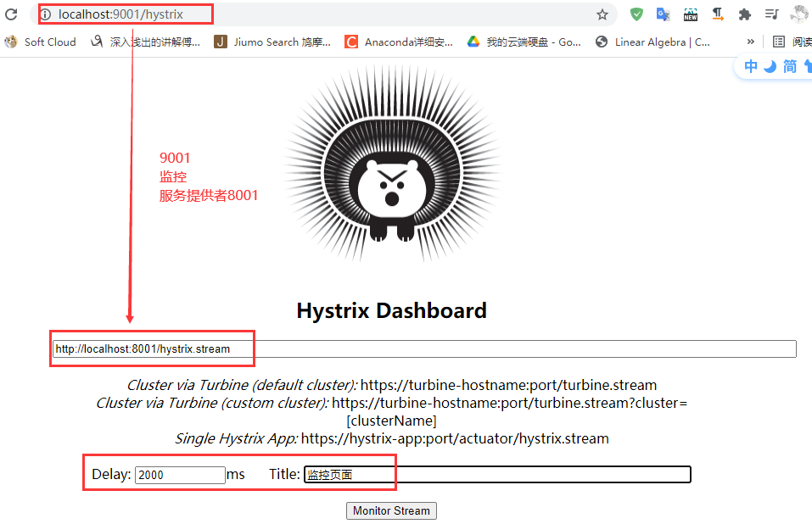Image resolution: width=812 pixels, height=524 pixels.
Task: Open the Extensions puzzle piece menu
Action: click(x=745, y=14)
